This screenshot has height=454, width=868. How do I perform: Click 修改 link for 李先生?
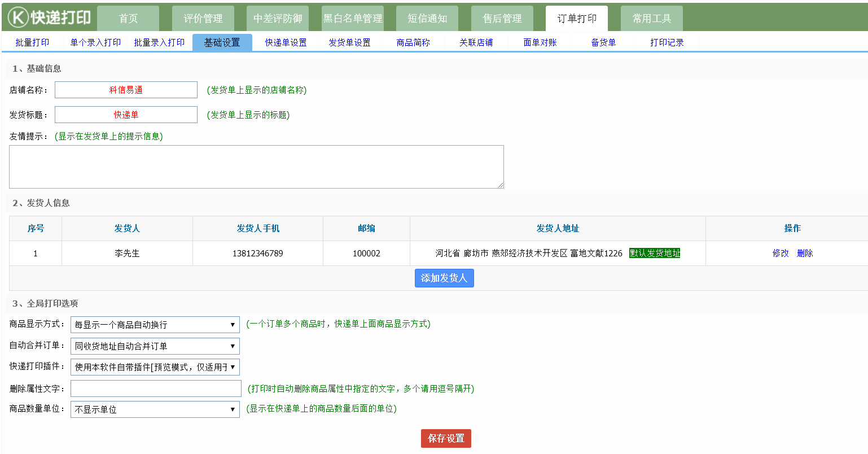pos(781,253)
